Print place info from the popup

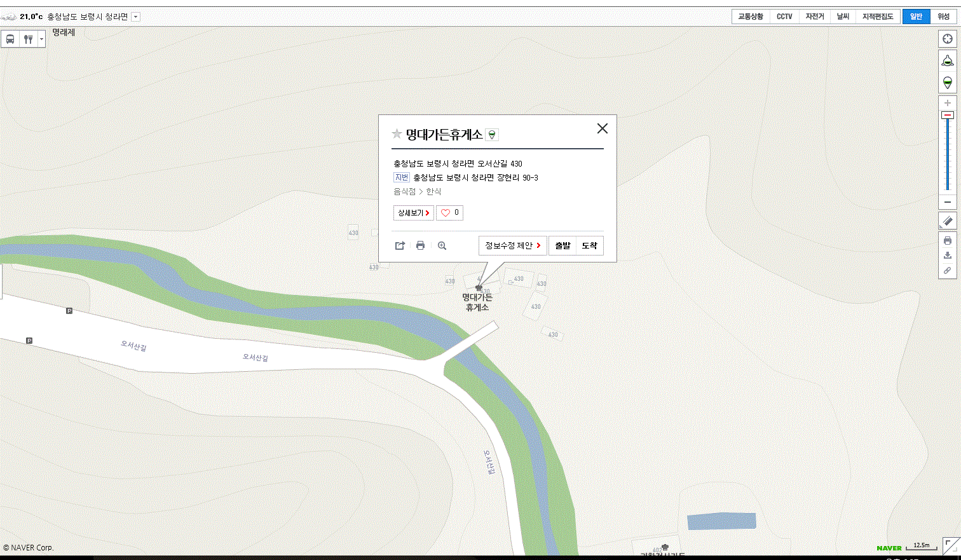coord(420,245)
